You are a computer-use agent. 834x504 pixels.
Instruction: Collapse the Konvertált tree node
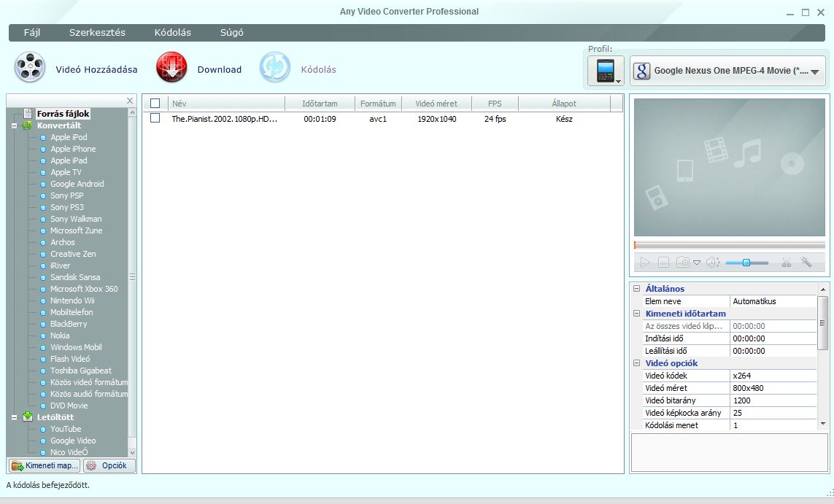(15, 126)
